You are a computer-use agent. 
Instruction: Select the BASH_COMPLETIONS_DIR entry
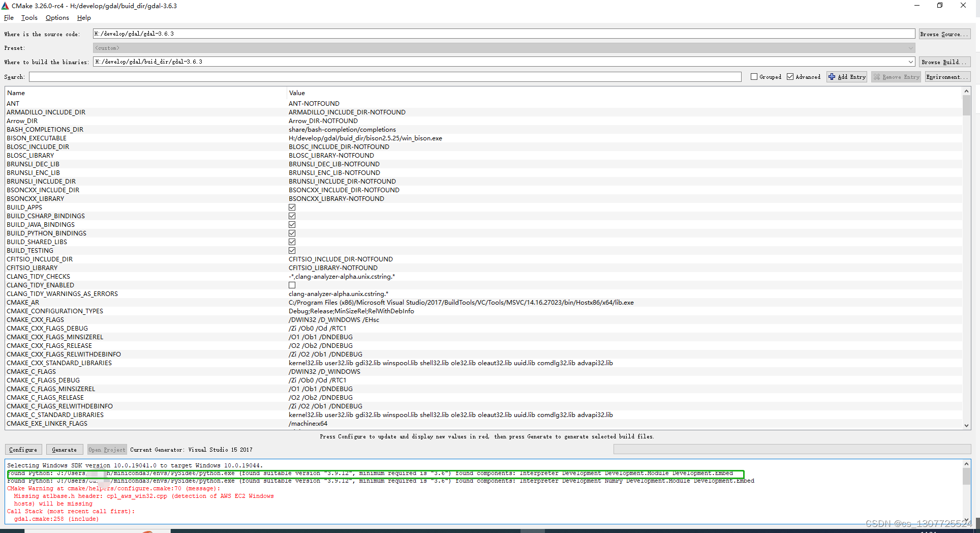click(x=45, y=130)
